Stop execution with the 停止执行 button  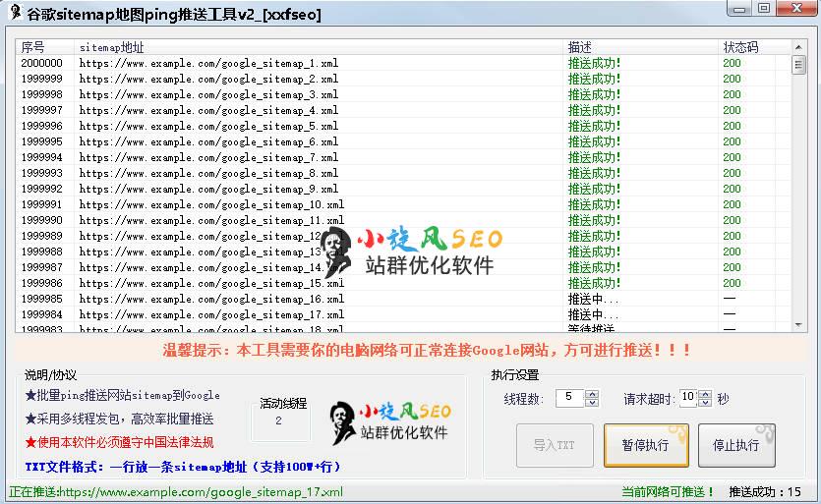[x=736, y=445]
